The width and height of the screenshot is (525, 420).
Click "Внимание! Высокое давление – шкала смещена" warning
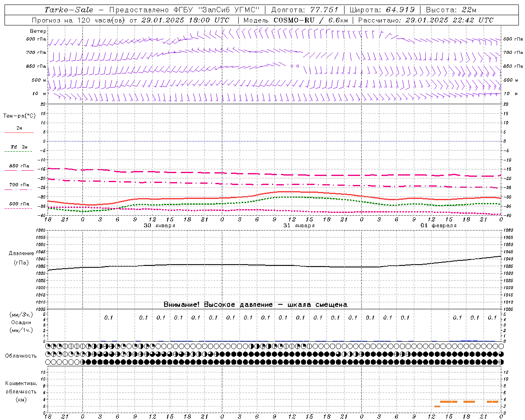pyautogui.click(x=255, y=304)
